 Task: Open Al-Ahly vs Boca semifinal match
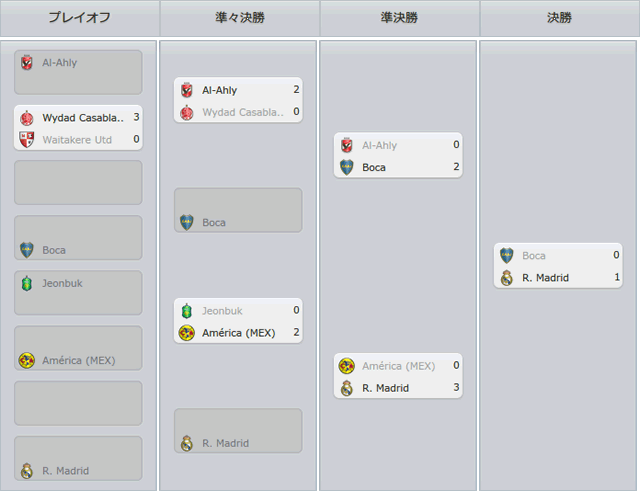coord(398,155)
